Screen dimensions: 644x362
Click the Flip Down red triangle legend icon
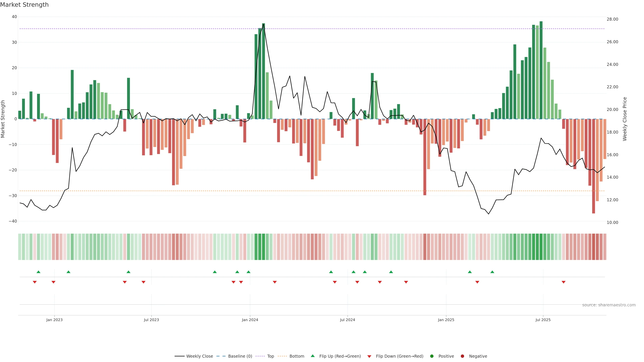point(369,356)
